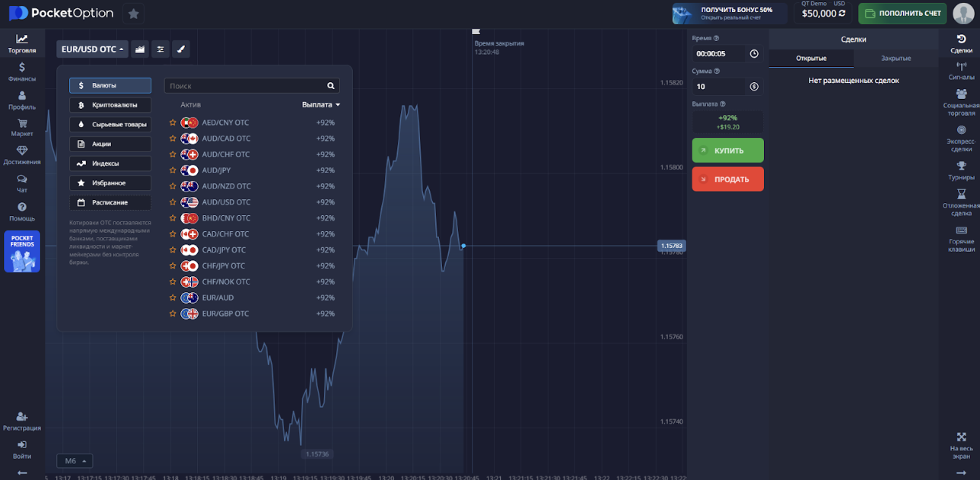Image resolution: width=980 pixels, height=480 pixels.
Task: Switch to the Закрытые trades tab
Action: point(896,59)
